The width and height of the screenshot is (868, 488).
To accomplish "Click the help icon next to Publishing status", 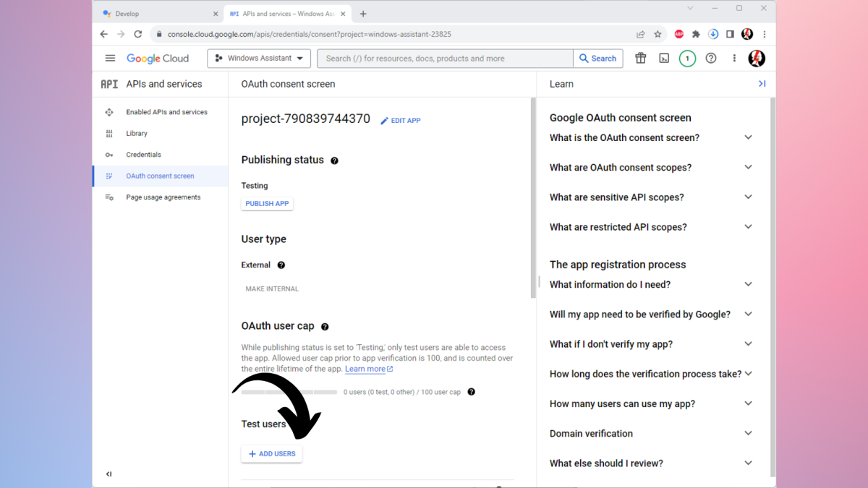I will click(334, 160).
